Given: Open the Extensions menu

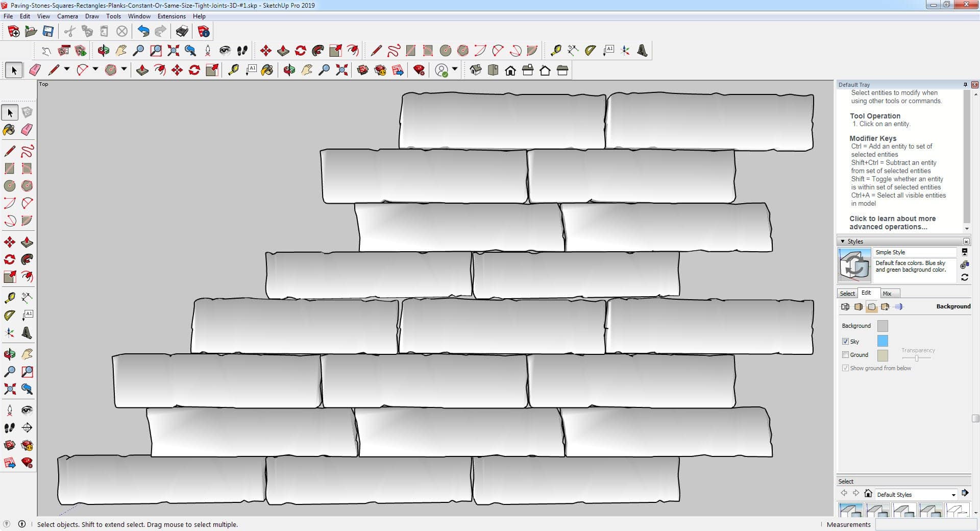Looking at the screenshot, I should tap(171, 16).
